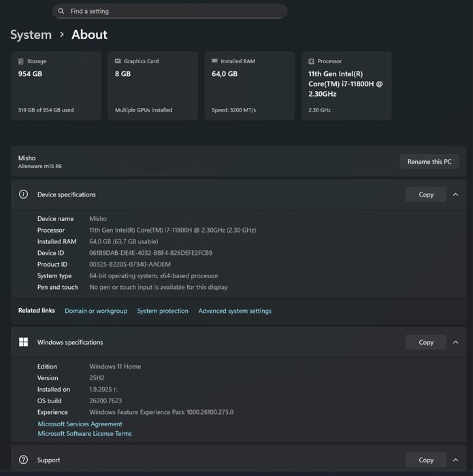This screenshot has width=473, height=476.
Task: Select the Device ID value
Action: click(x=150, y=253)
